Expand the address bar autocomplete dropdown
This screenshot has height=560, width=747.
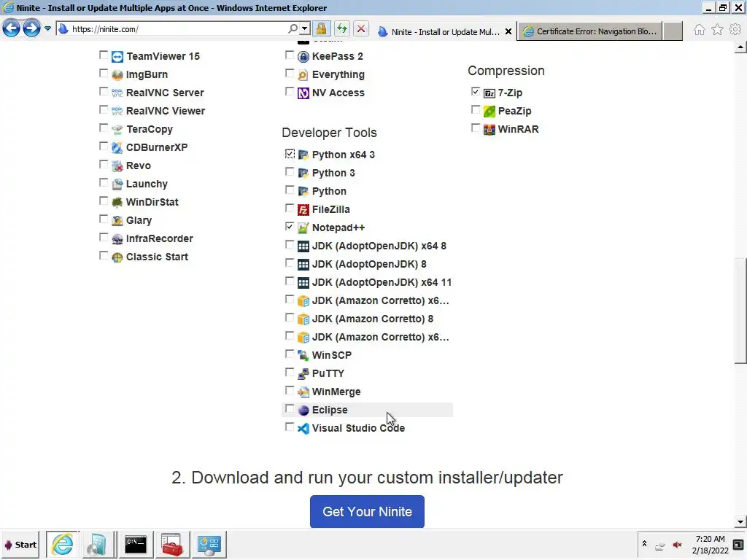click(305, 29)
